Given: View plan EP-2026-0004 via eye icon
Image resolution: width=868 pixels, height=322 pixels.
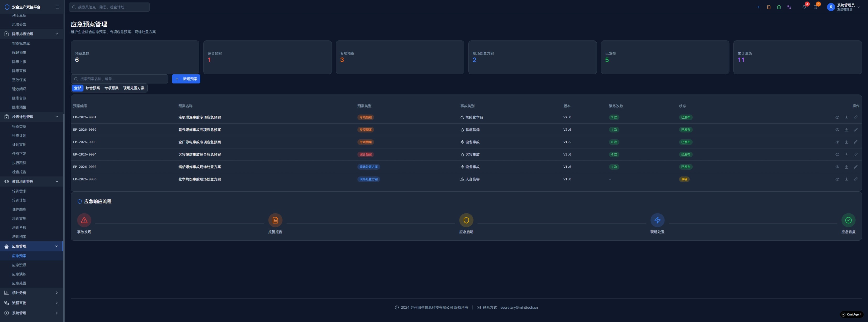Looking at the screenshot, I should 837,155.
